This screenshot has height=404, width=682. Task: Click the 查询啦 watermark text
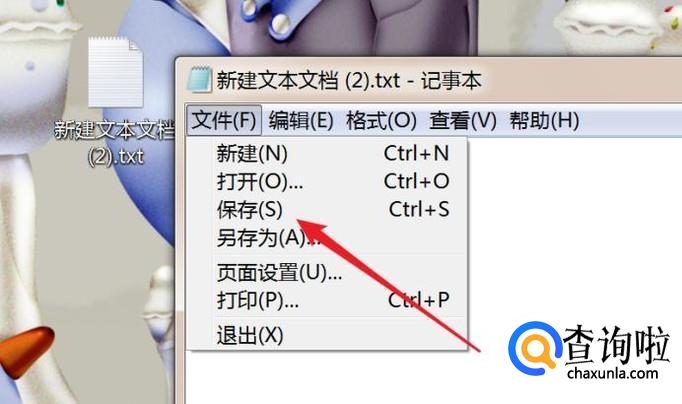tap(616, 344)
